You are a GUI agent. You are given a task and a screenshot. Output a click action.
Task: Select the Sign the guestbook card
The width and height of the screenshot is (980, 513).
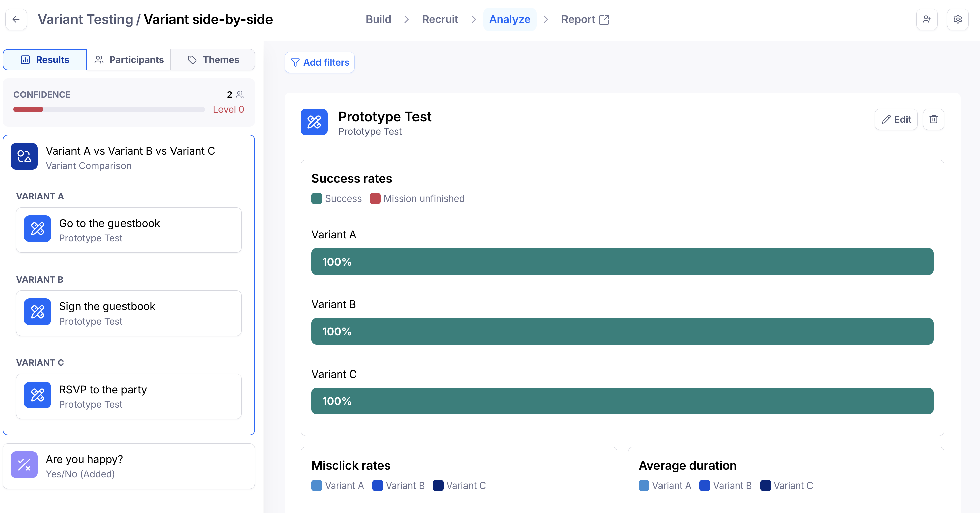tap(129, 313)
